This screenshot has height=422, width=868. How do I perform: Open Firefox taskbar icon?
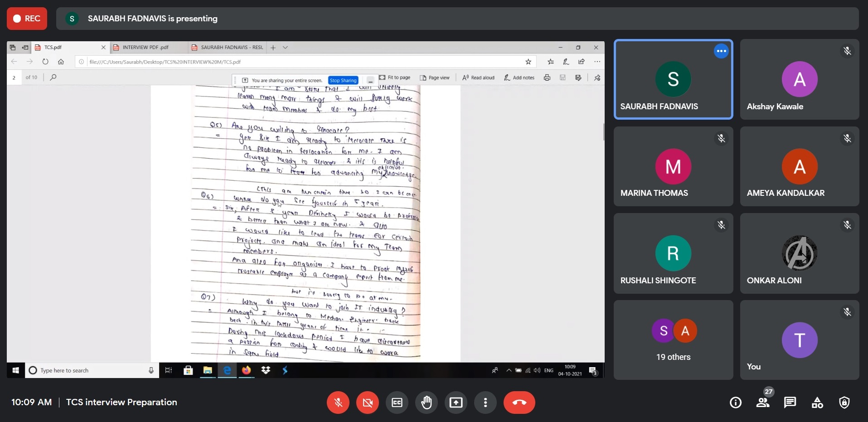(x=246, y=370)
